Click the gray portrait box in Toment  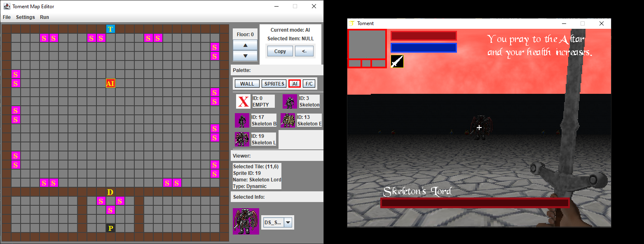point(367,44)
